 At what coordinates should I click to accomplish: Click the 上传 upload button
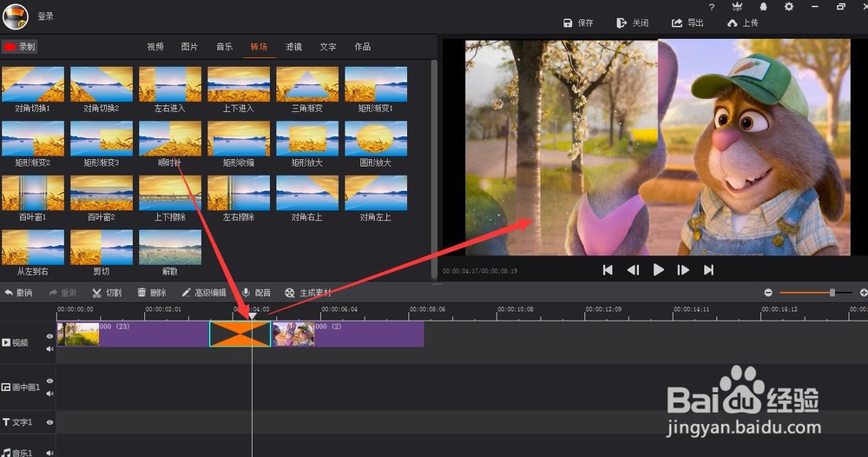click(742, 23)
